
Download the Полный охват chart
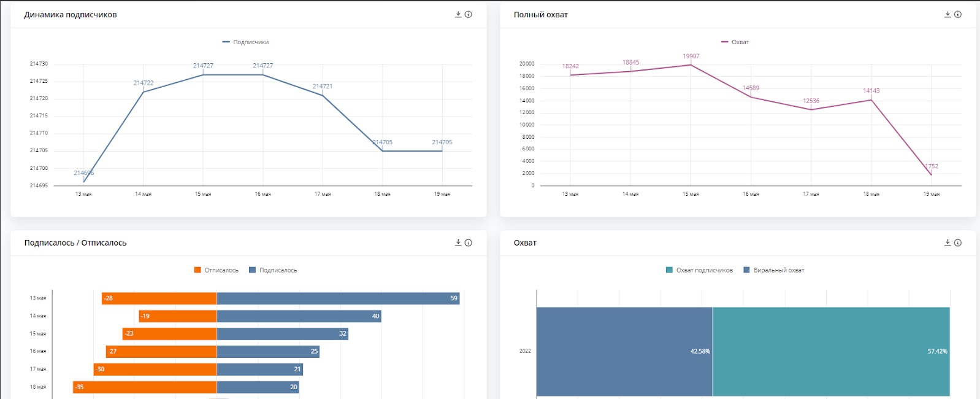[947, 14]
